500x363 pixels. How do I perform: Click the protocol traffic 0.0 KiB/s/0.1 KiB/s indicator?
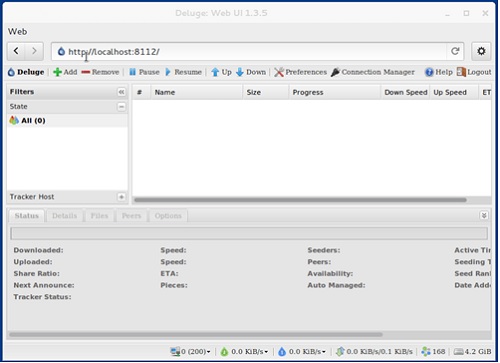coord(374,352)
